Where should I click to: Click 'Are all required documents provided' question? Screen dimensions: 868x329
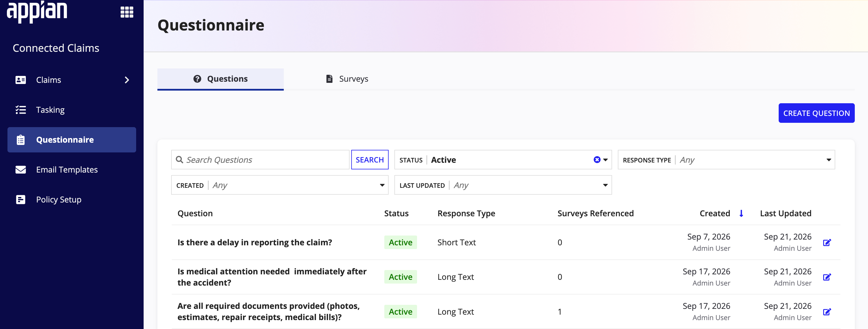click(269, 311)
